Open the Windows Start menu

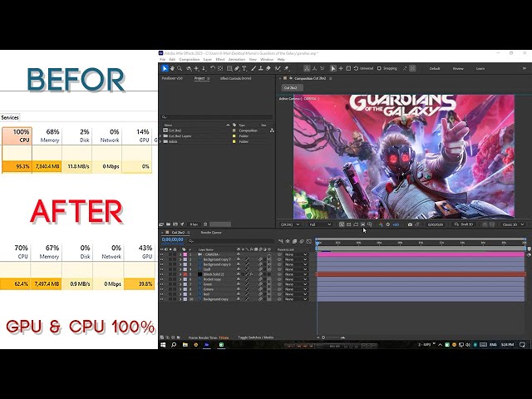click(x=163, y=345)
